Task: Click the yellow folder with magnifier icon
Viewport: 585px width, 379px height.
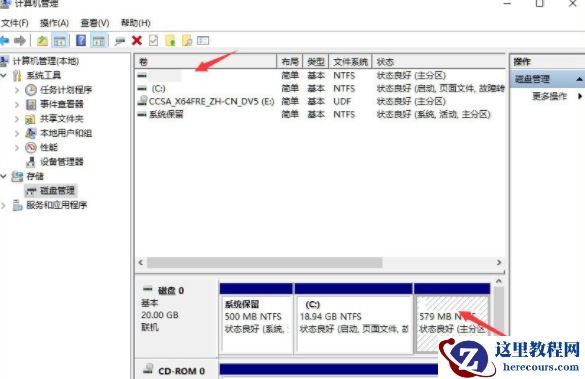Action: click(187, 40)
